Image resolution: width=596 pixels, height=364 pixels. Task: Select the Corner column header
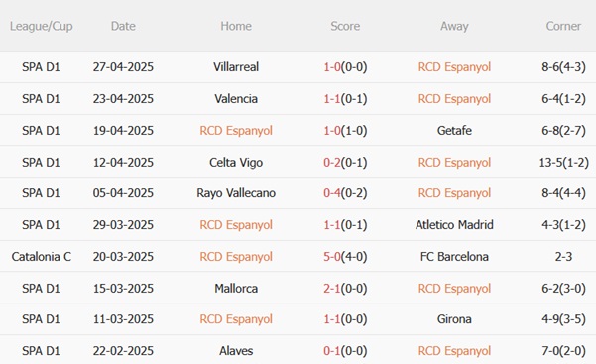click(563, 26)
